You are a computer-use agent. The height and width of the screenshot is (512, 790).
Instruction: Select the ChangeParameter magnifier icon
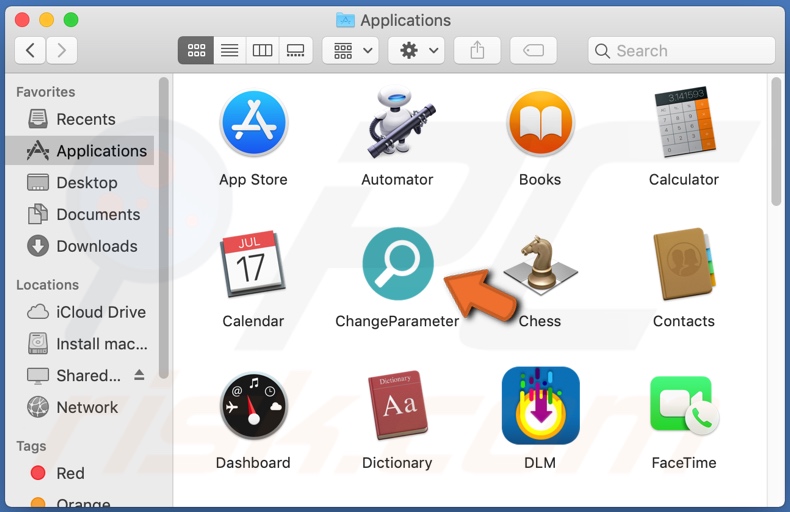398,264
